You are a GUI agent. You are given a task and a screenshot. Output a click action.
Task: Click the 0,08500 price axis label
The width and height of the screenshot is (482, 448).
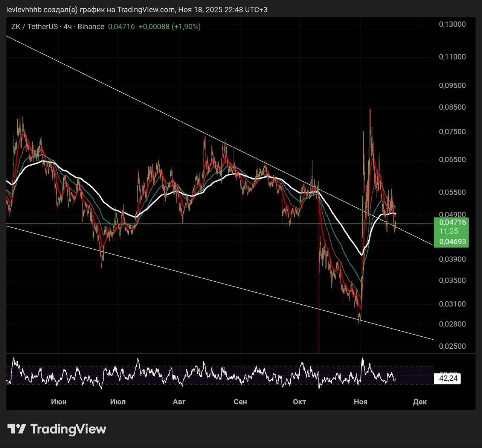coord(452,107)
